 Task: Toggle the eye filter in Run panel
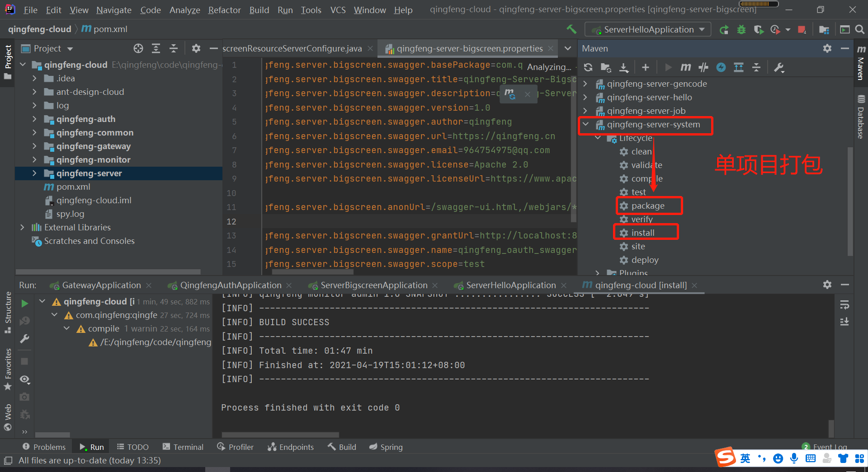25,379
